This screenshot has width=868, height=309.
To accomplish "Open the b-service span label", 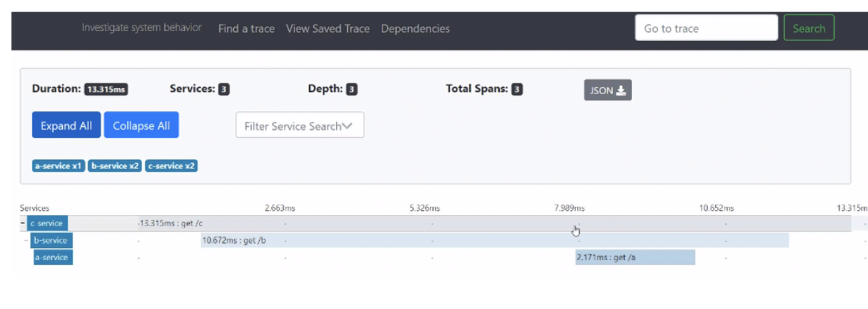I will (52, 240).
